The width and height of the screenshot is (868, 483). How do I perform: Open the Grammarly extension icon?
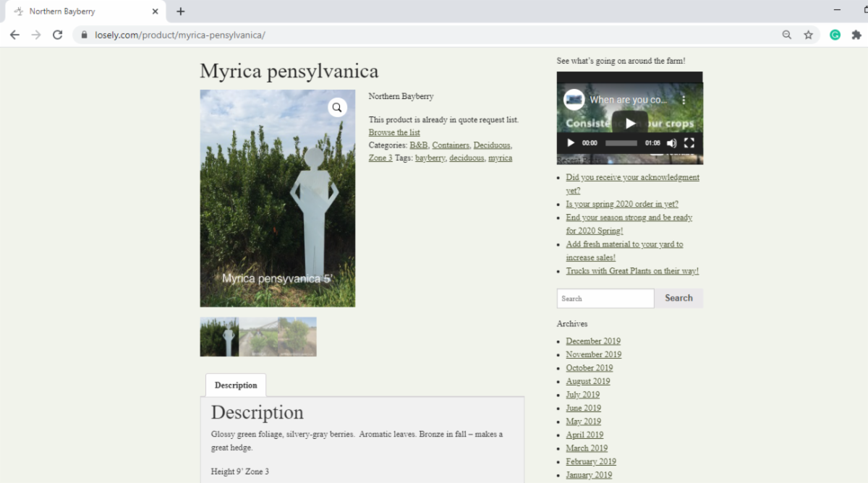835,35
